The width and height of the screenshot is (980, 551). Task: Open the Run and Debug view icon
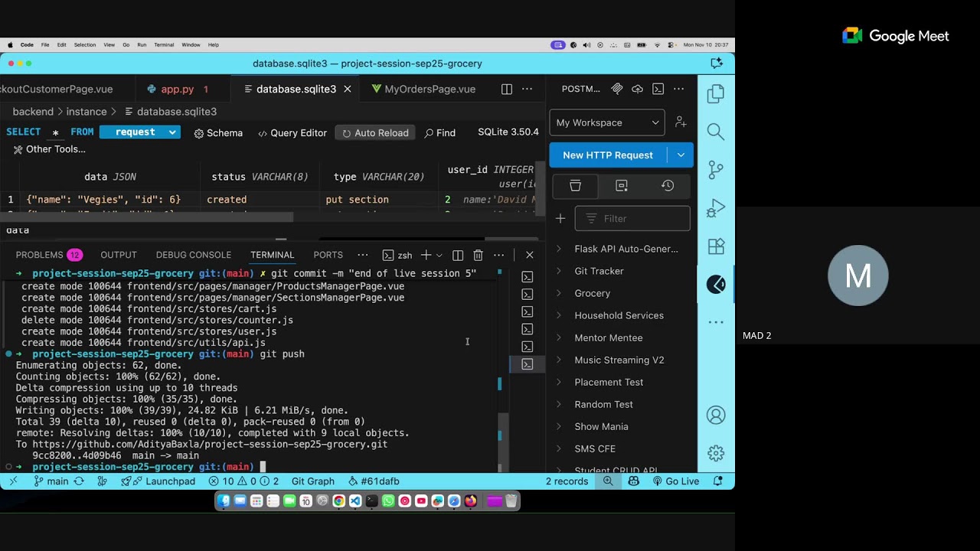(716, 208)
